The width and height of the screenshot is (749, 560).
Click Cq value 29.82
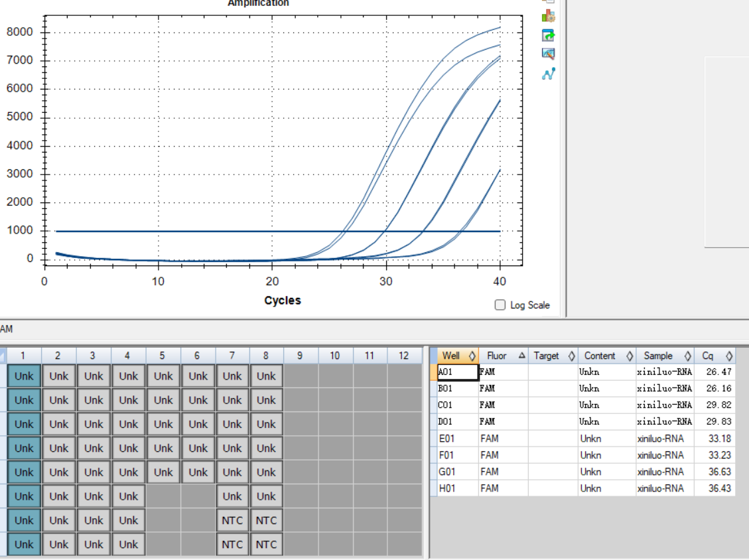(719, 405)
